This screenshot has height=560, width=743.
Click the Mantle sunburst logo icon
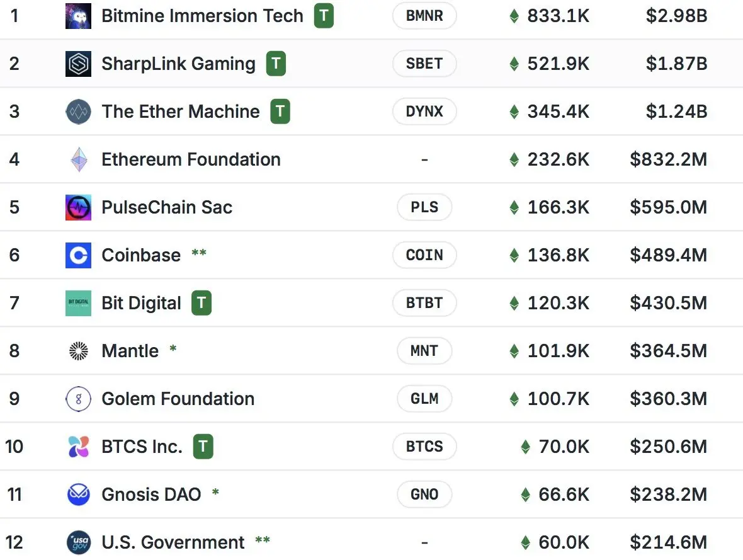pyautogui.click(x=79, y=351)
